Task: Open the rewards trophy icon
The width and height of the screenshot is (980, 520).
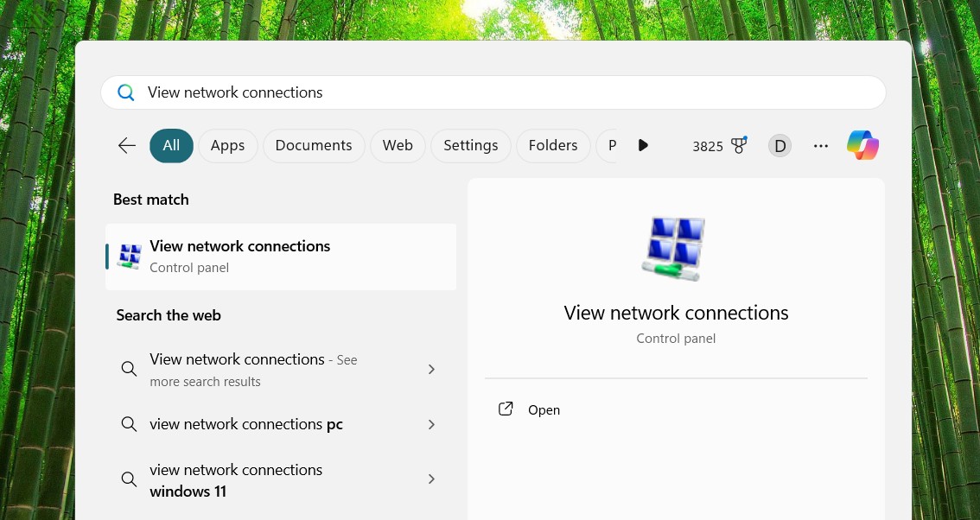Action: click(x=739, y=145)
